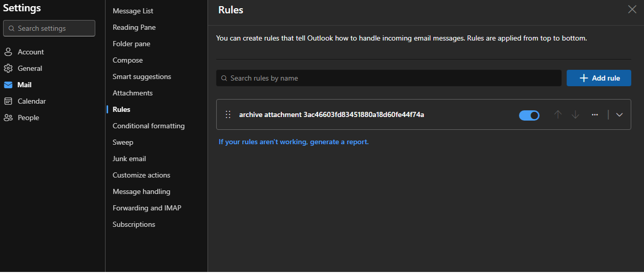Screen dimensions: 644x273
Task: Open more options for archive attachment rule
Action: 595,114
